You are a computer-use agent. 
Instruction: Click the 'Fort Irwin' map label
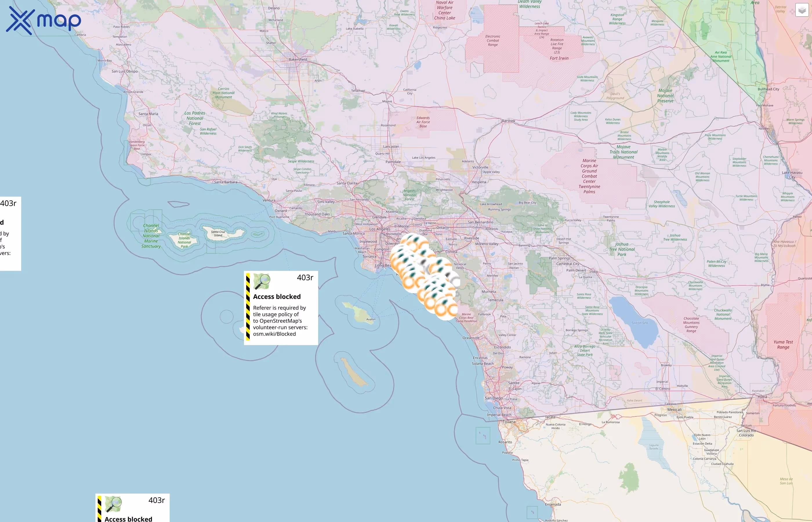tap(559, 58)
